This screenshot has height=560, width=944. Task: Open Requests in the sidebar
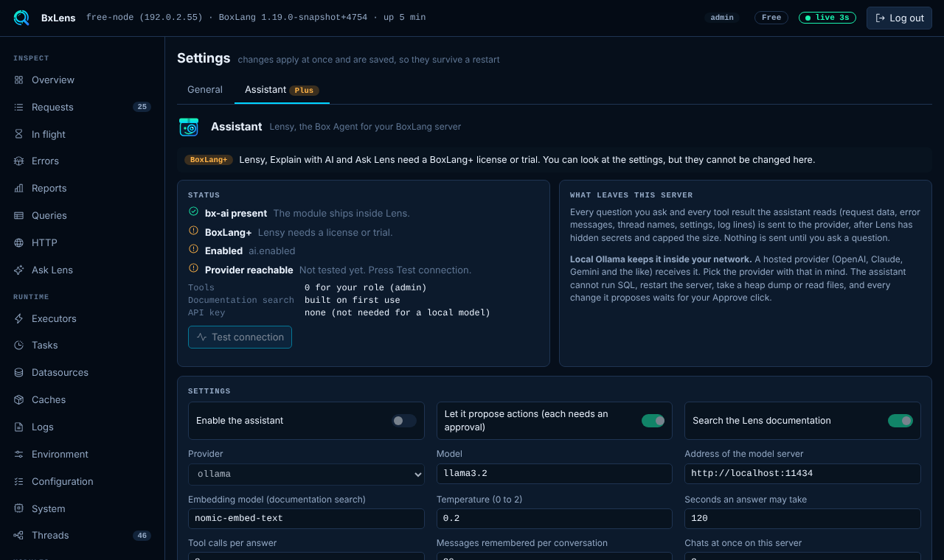tap(82, 107)
